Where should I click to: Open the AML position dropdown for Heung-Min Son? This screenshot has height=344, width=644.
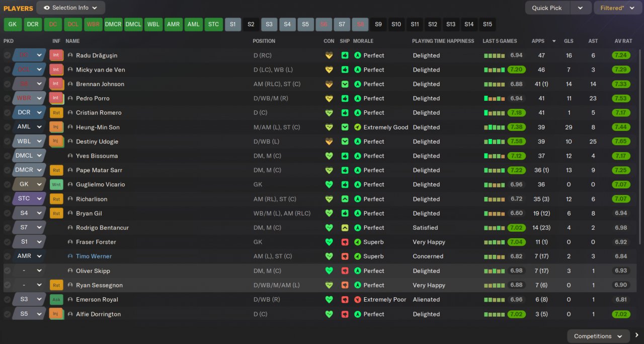pyautogui.click(x=30, y=127)
